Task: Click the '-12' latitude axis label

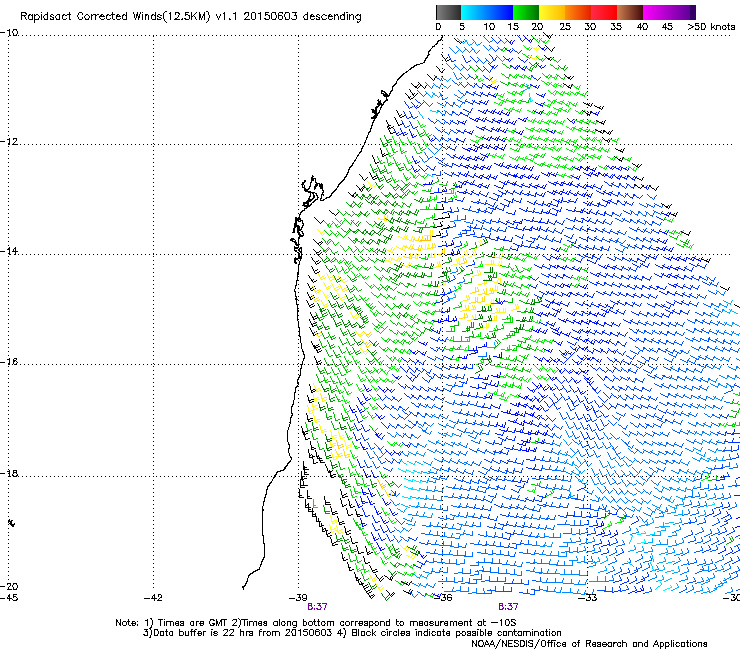Action: click(x=9, y=142)
